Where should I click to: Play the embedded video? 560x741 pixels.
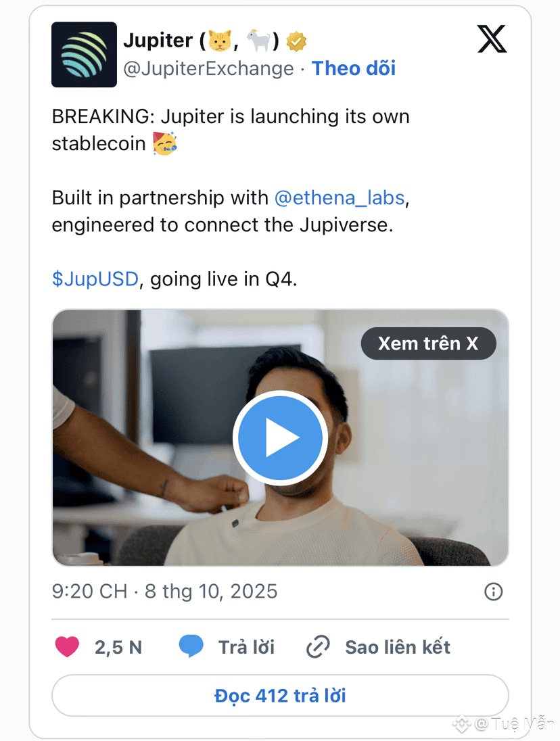pos(280,439)
